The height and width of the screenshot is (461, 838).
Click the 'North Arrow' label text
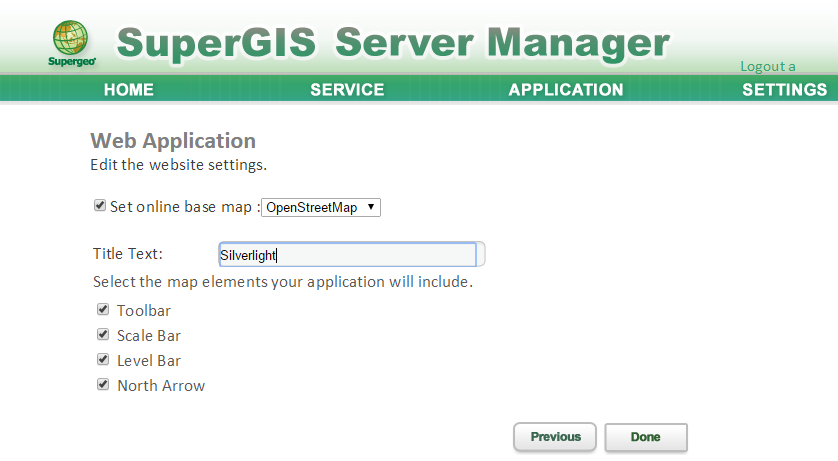[x=161, y=386]
